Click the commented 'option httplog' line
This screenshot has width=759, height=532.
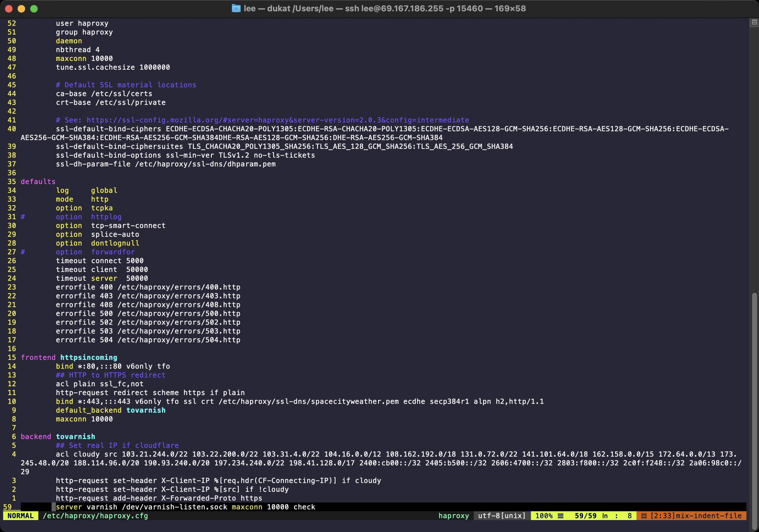[x=89, y=217]
